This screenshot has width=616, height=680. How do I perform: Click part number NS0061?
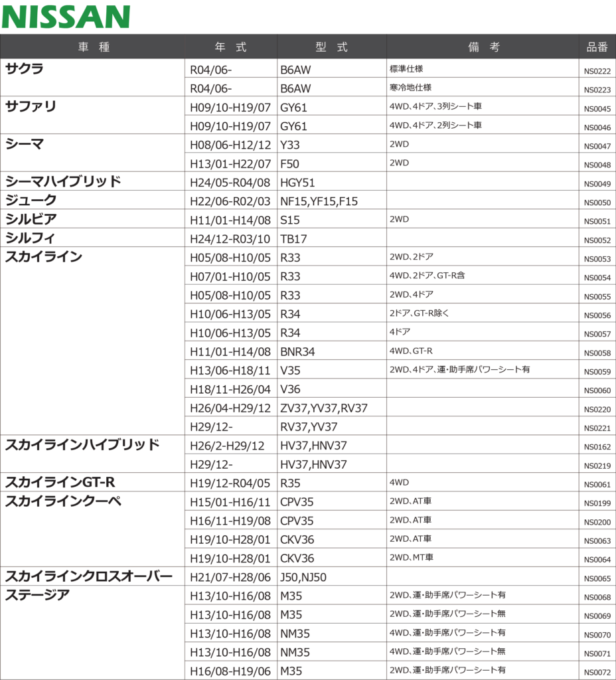597,485
